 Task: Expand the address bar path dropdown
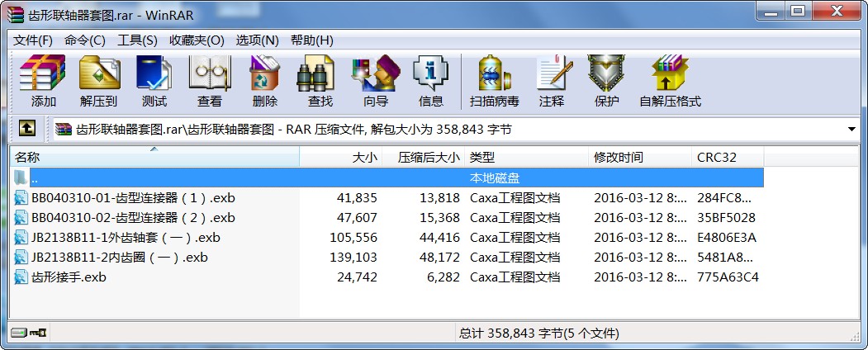(851, 130)
